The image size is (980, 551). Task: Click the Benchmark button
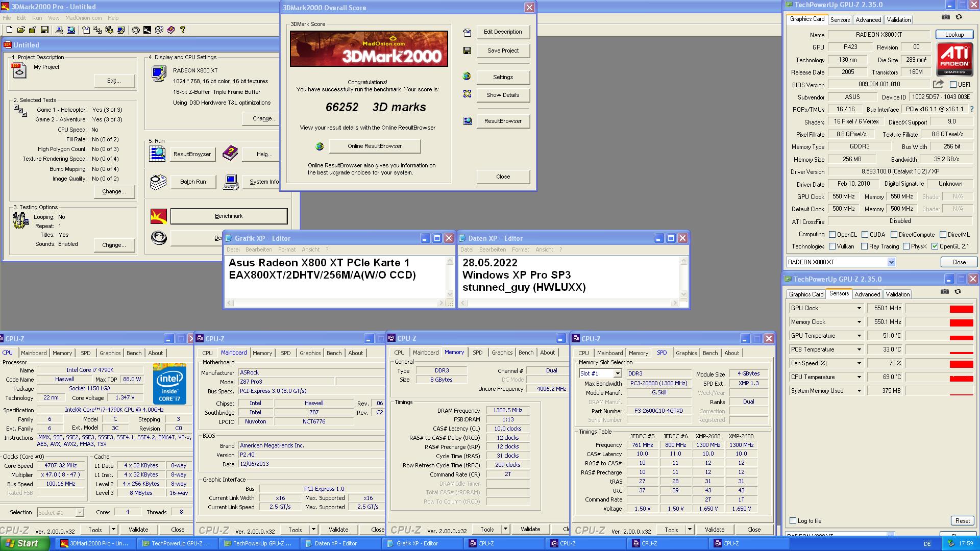(229, 216)
